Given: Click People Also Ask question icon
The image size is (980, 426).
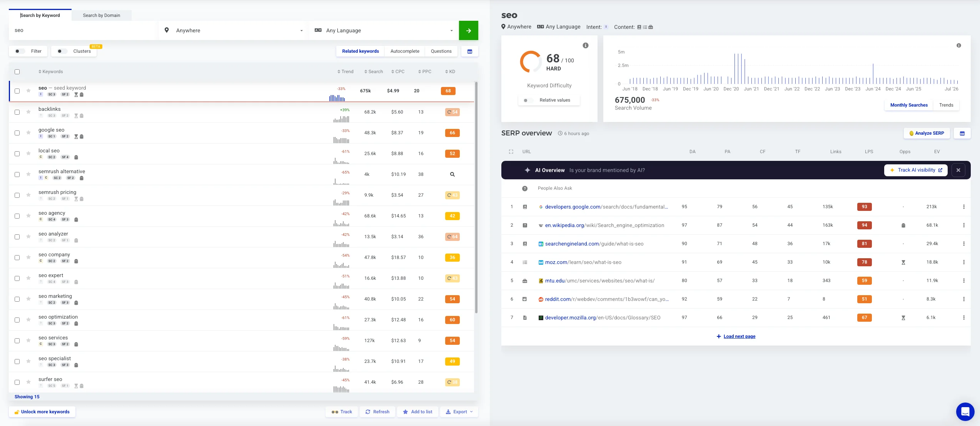Looking at the screenshot, I should (525, 189).
